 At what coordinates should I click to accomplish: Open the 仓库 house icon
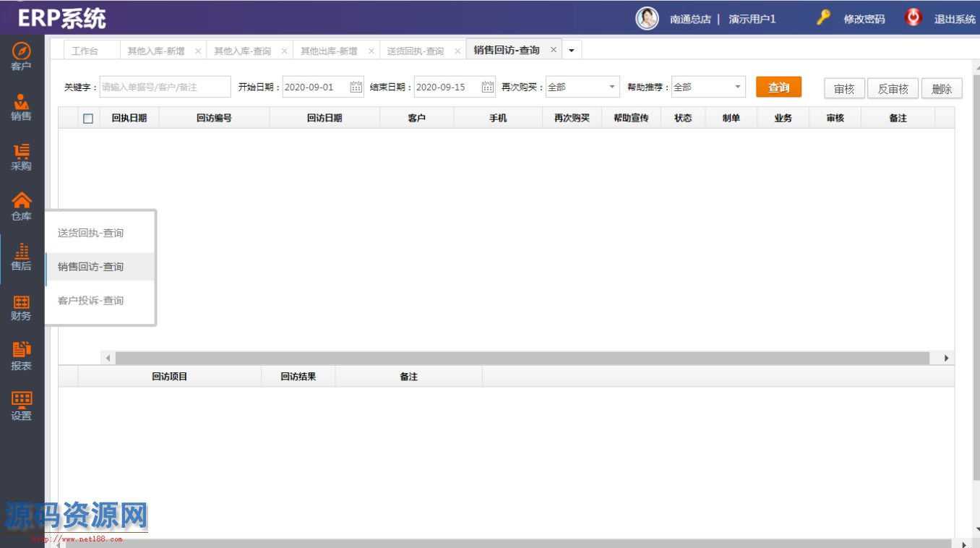pos(22,201)
